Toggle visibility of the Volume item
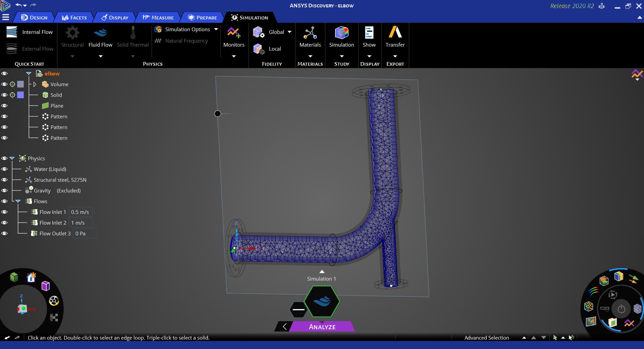The width and height of the screenshot is (644, 349). click(x=4, y=84)
